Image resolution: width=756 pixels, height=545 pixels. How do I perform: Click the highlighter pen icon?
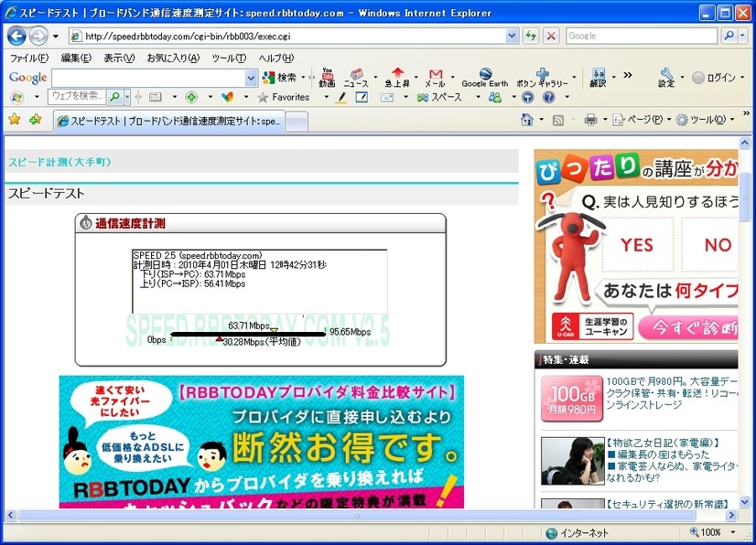pyautogui.click(x=341, y=97)
